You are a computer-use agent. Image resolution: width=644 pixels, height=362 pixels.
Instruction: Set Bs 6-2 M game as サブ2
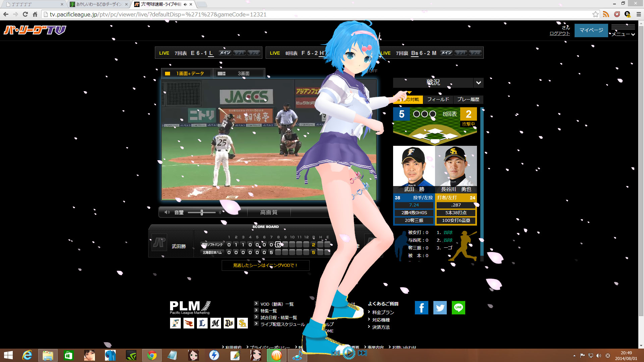475,53
